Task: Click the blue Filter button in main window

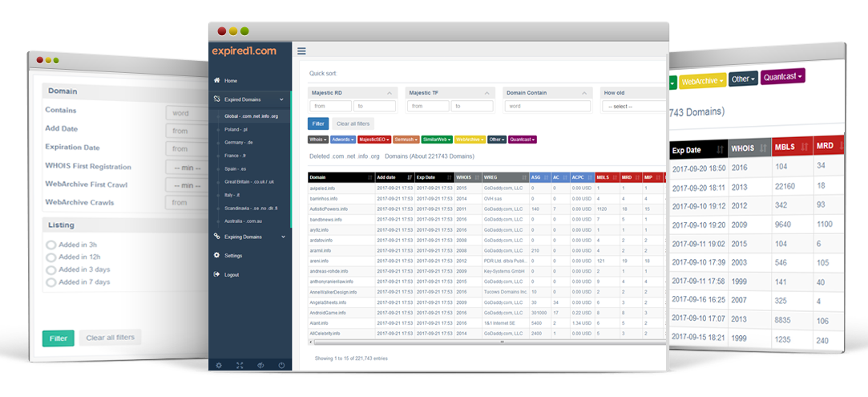Action: [x=318, y=124]
